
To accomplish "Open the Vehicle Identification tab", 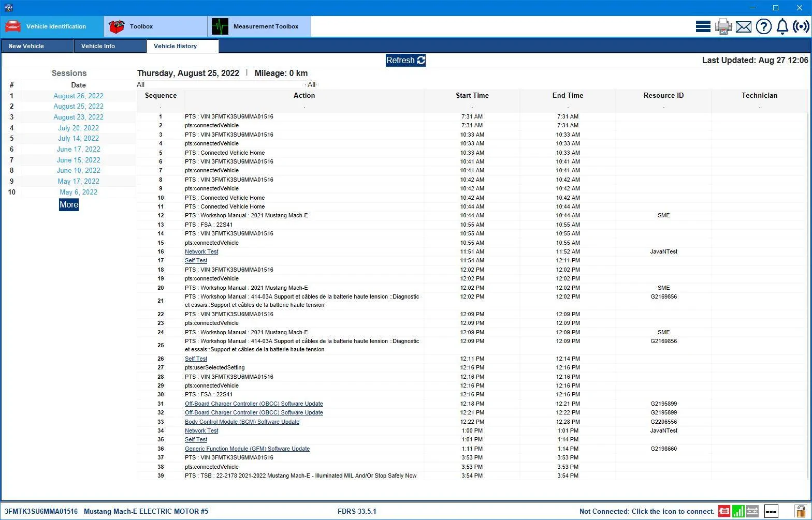I will pyautogui.click(x=52, y=26).
